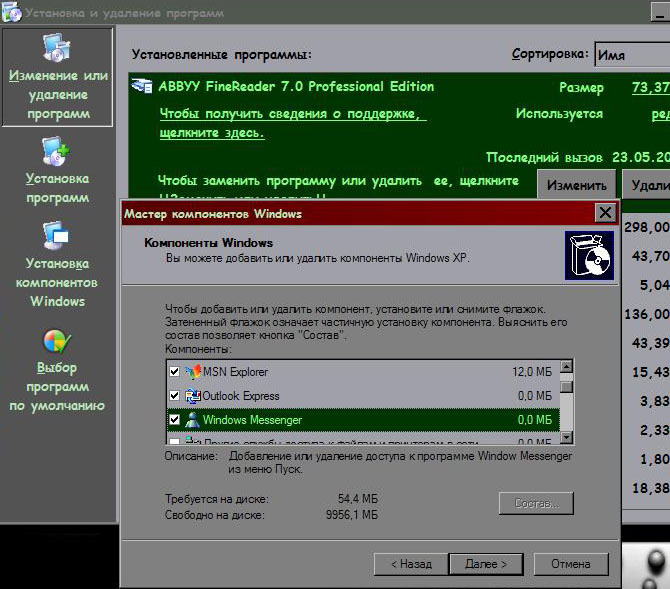
Task: Click the 18,38 size value
Action: click(651, 488)
